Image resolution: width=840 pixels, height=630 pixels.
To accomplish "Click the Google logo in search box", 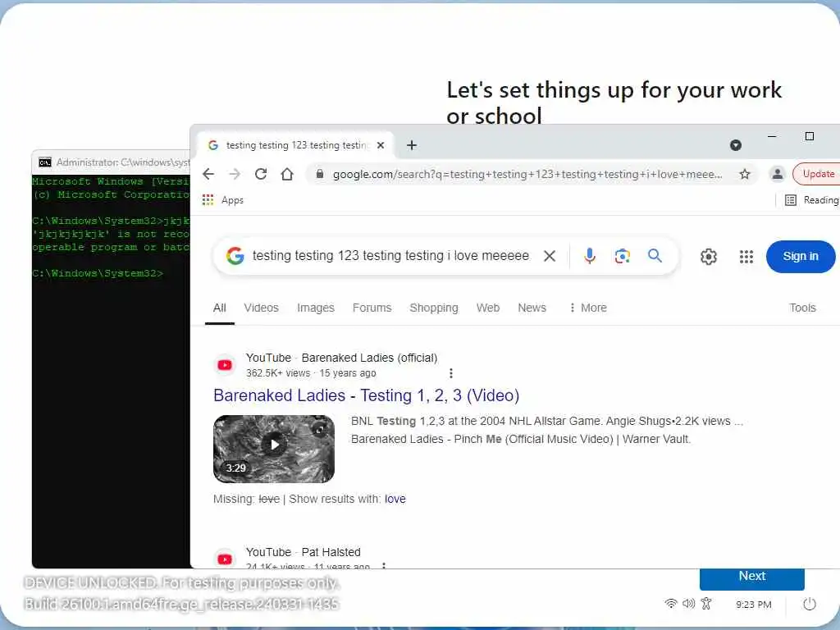I will [x=235, y=256].
